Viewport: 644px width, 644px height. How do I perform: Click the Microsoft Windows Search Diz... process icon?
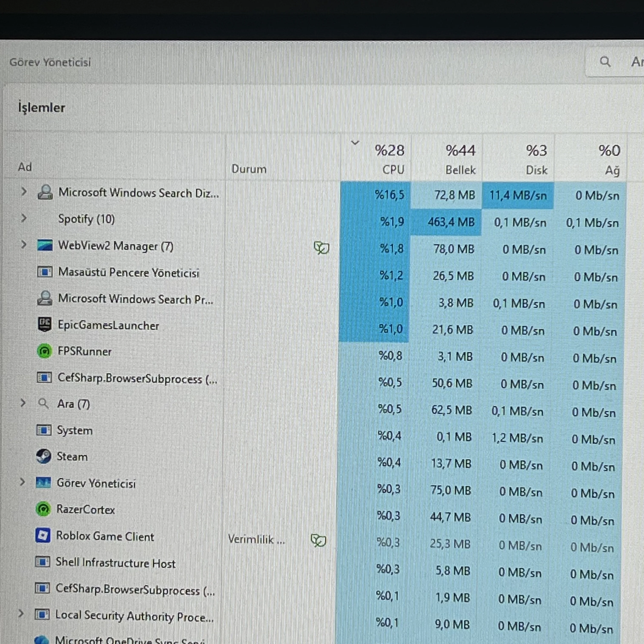click(45, 192)
